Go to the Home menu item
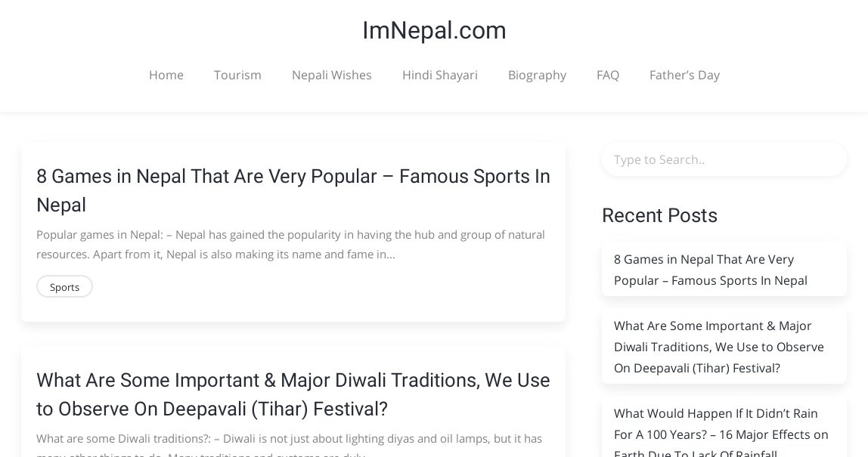The width and height of the screenshot is (868, 457). (166, 75)
